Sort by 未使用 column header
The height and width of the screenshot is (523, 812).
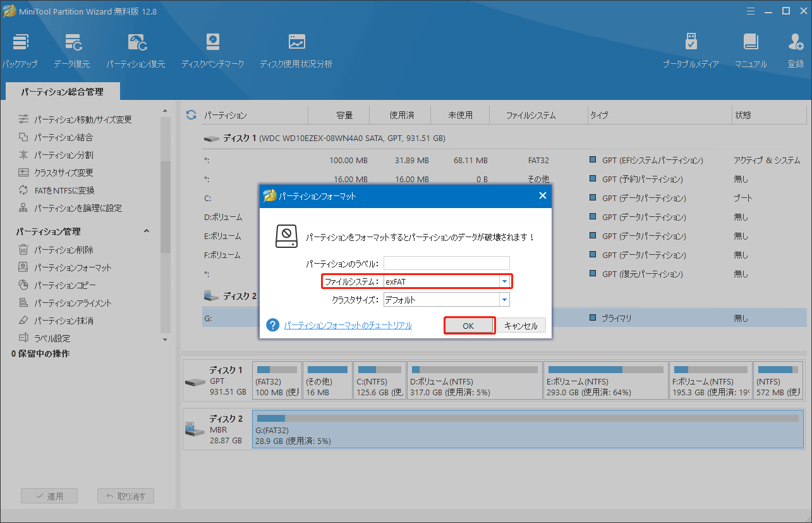coord(460,116)
